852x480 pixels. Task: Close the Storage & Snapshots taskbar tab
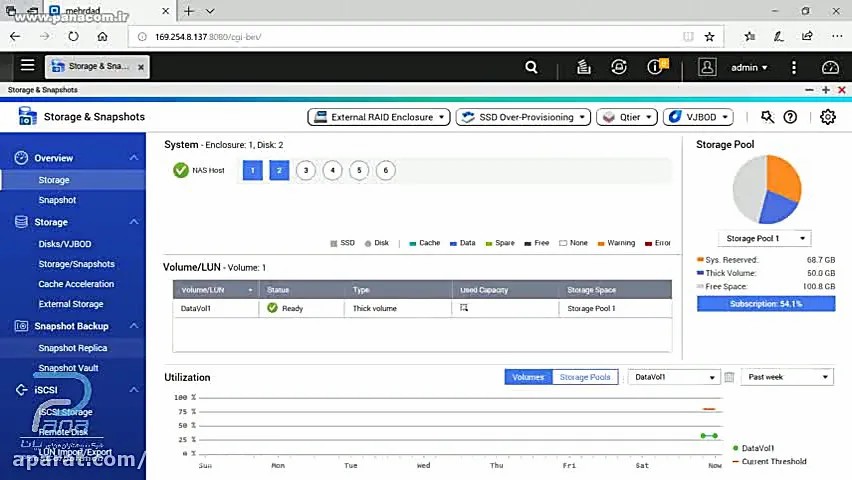(141, 67)
